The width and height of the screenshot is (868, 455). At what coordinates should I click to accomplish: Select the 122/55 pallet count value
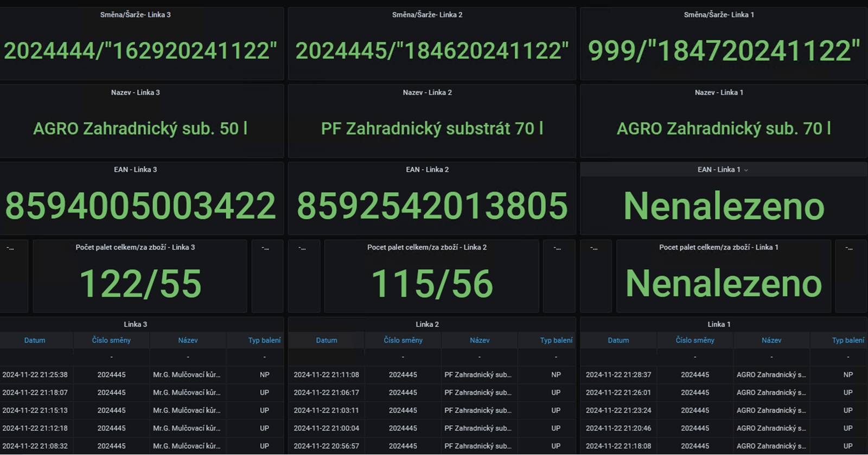[140, 284]
